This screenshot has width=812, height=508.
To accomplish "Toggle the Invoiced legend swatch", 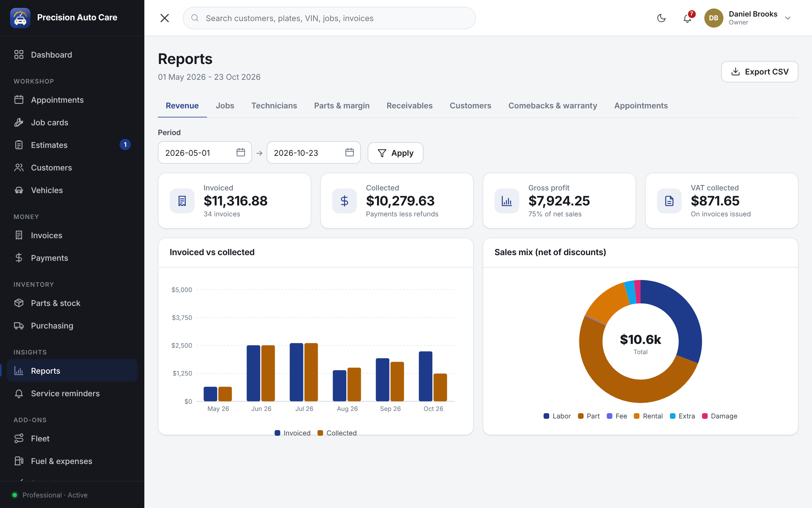I will tap(277, 433).
